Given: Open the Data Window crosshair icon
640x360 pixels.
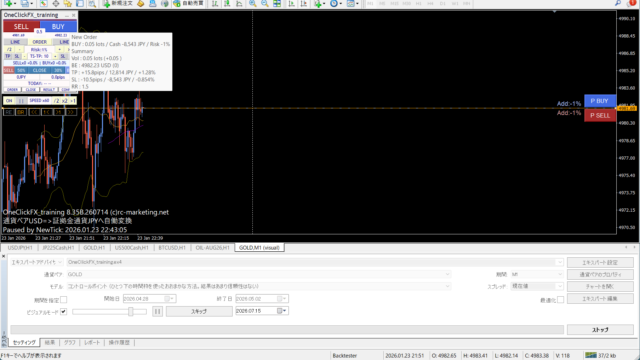Looking at the screenshot, I should (x=56, y=4).
